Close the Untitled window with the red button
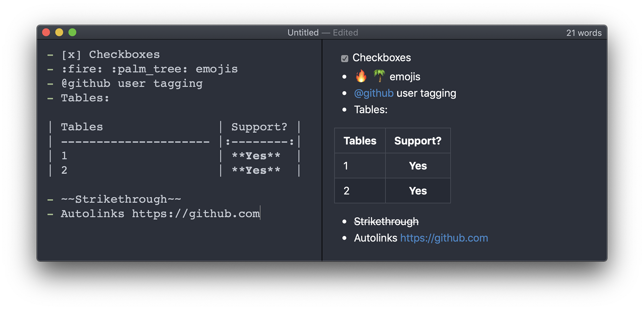Screen dimensions: 644x310 click(46, 33)
